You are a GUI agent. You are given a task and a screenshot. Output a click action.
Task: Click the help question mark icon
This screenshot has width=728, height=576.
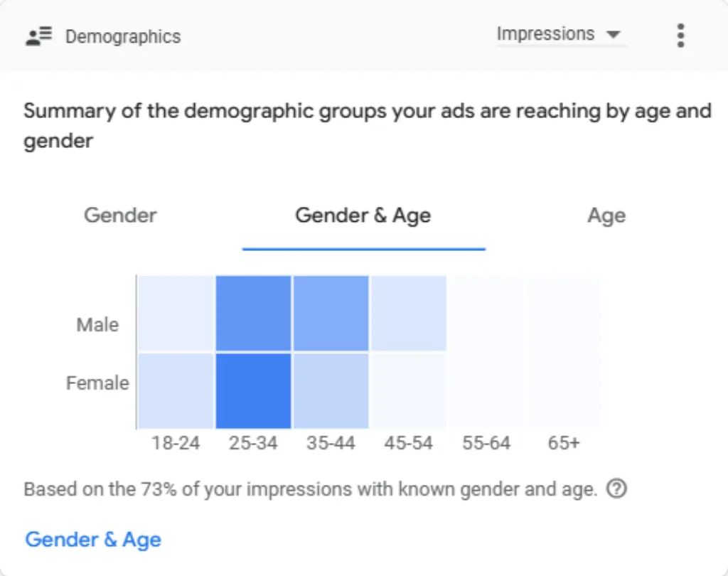[x=616, y=489]
